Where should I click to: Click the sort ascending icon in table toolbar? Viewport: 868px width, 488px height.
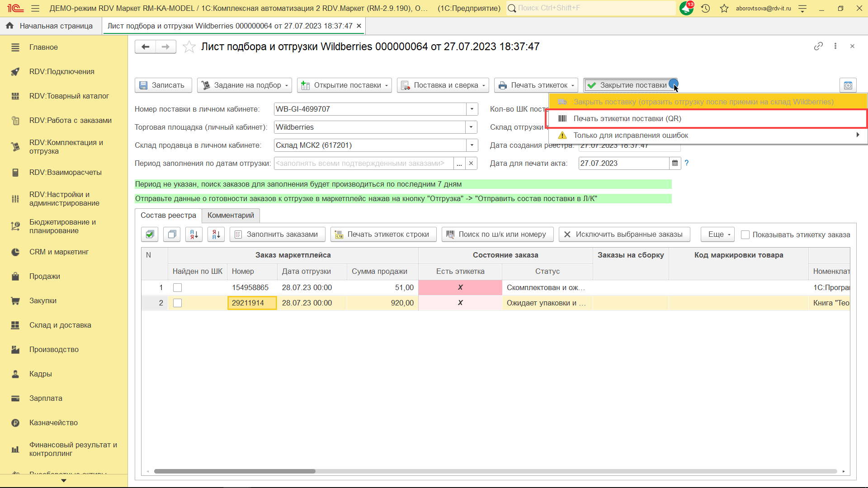click(194, 234)
